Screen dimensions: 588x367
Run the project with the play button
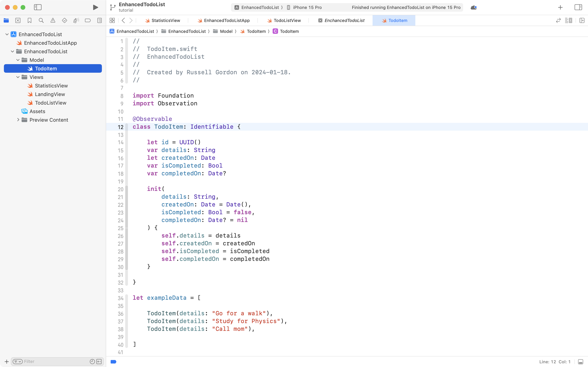click(x=95, y=7)
